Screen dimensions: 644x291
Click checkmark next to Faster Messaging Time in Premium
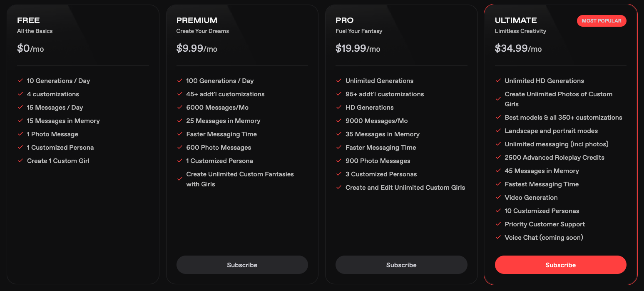(x=180, y=134)
